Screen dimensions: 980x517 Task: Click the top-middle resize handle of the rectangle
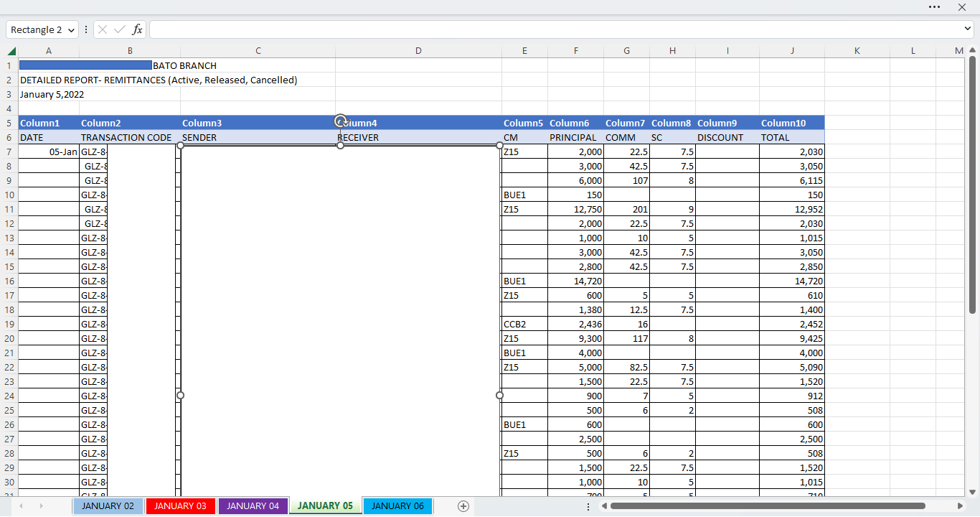coord(340,145)
